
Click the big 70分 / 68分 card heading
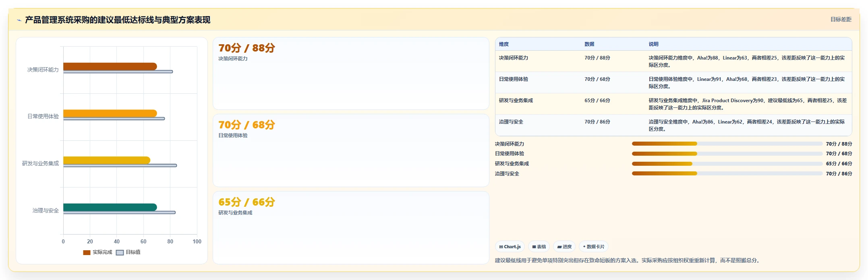click(x=247, y=125)
